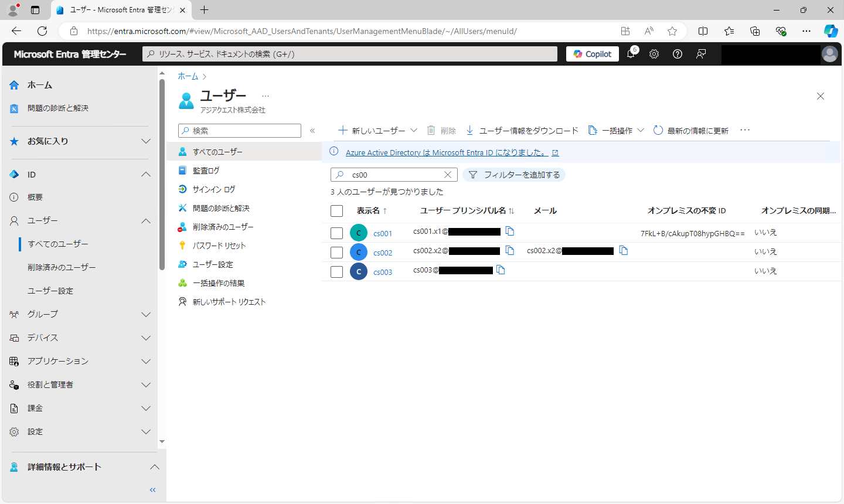Open browser split screen icon
This screenshot has height=504, width=844.
pyautogui.click(x=703, y=31)
